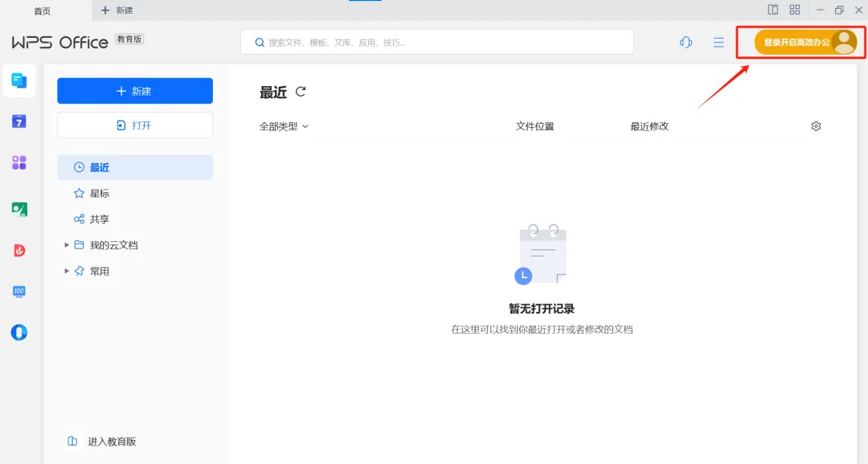Click the 新建 button in sidebar
This screenshot has height=464, width=868.
coord(135,91)
